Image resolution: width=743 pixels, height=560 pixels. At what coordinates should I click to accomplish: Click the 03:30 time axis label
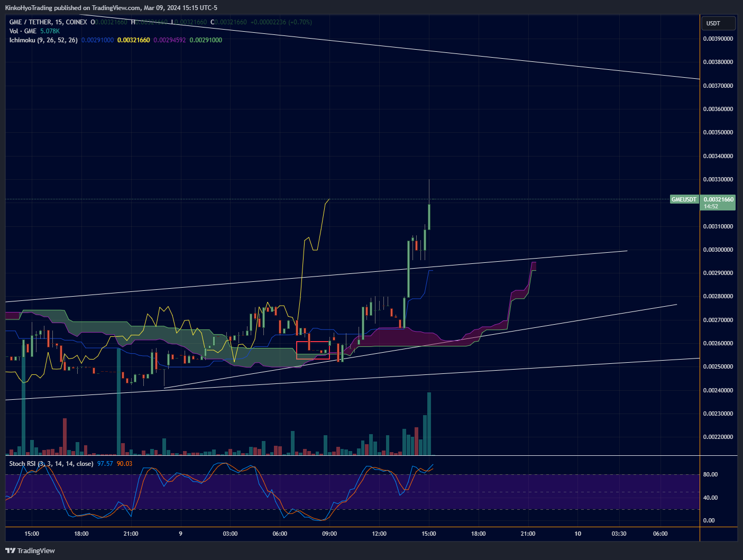[619, 534]
